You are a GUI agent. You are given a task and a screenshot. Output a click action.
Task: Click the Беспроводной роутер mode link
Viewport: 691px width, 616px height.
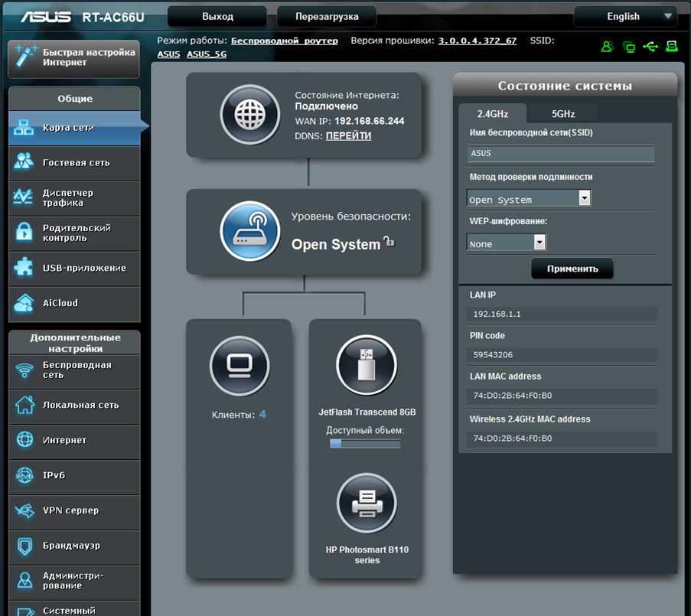coord(284,41)
